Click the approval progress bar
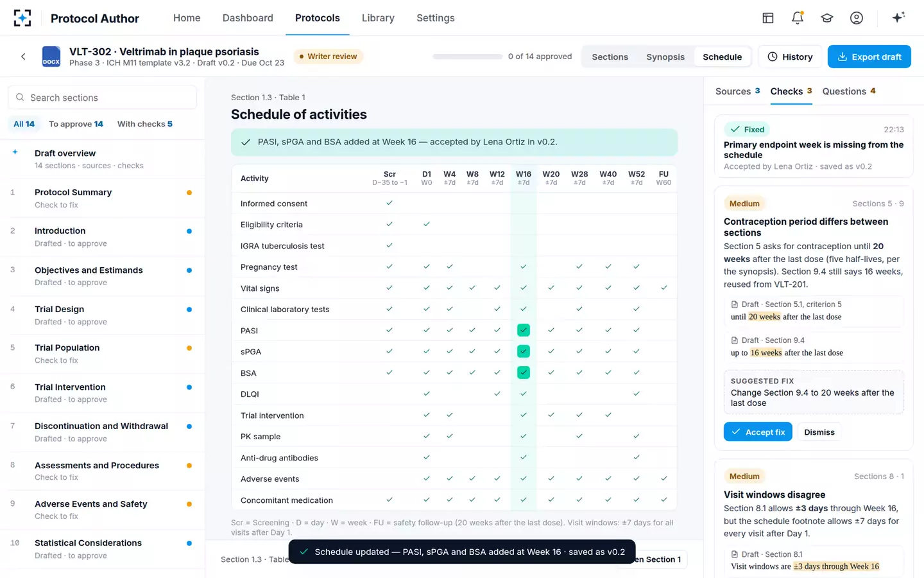This screenshot has width=924, height=578. point(468,57)
